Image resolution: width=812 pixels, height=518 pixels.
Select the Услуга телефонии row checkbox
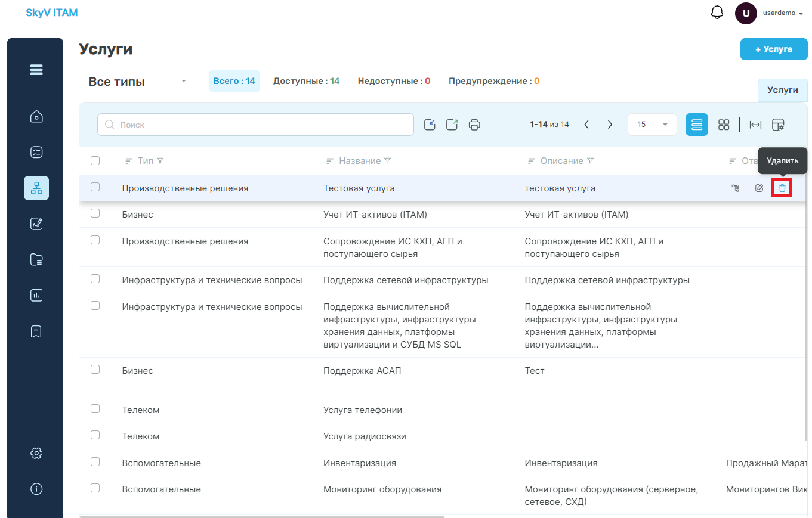point(95,408)
